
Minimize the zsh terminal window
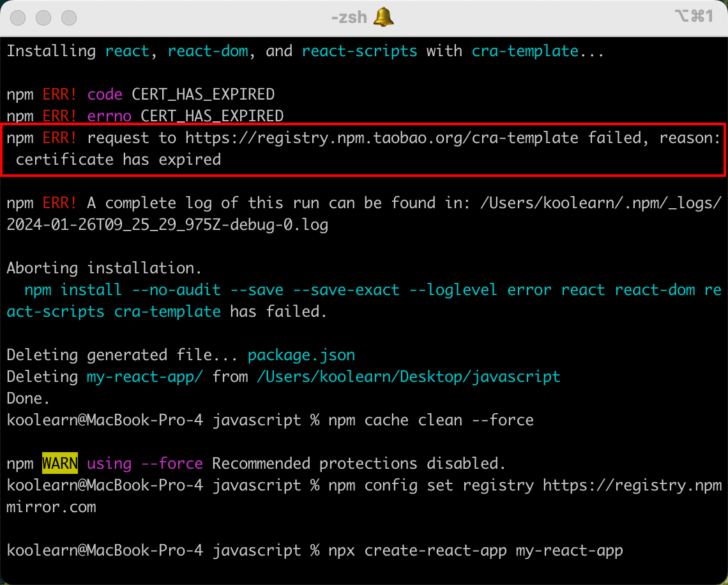click(x=43, y=18)
